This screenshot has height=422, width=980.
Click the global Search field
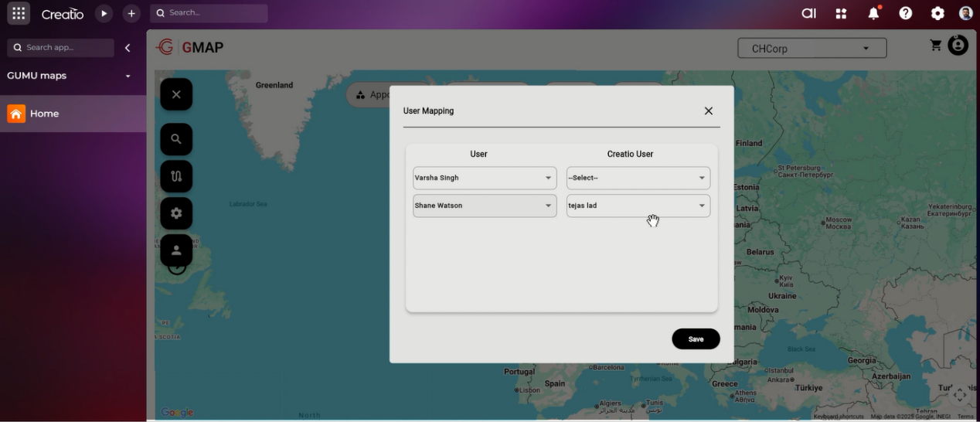click(209, 13)
